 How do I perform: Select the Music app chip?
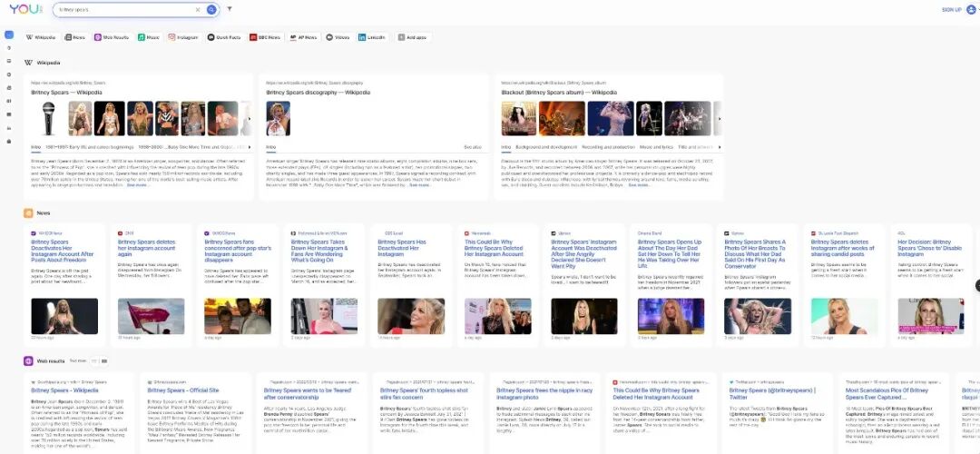click(150, 37)
